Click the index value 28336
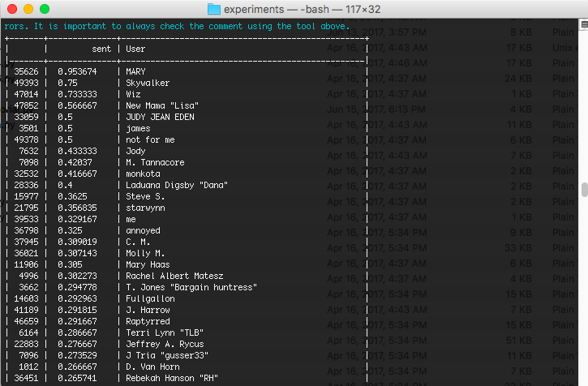Viewport: 588px width, 386px height. tap(26, 186)
